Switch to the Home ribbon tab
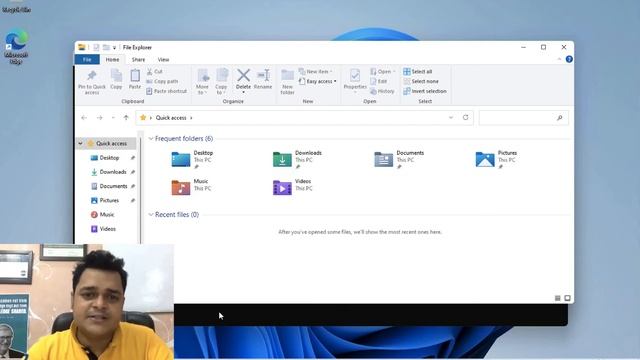This screenshot has height=360, width=640. pos(112,60)
